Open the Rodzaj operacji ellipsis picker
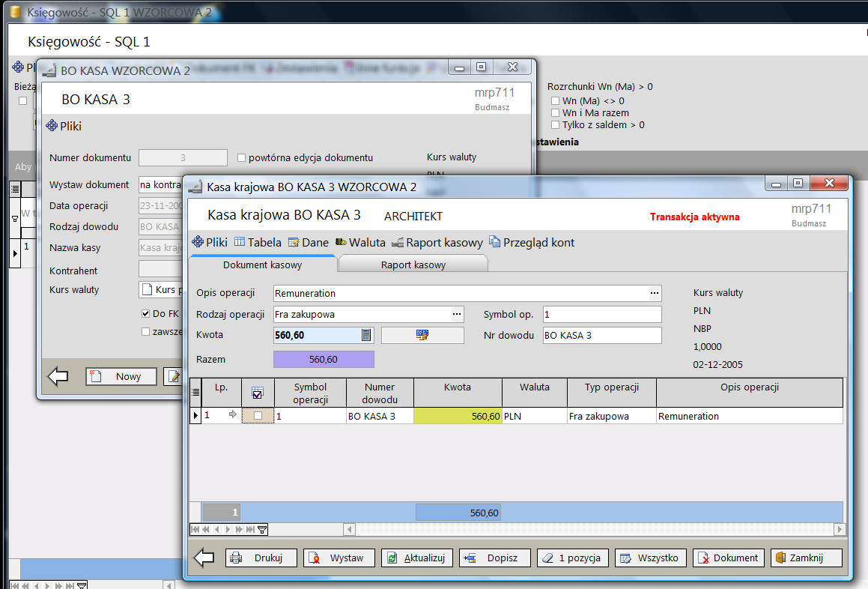868x589 pixels. click(457, 314)
